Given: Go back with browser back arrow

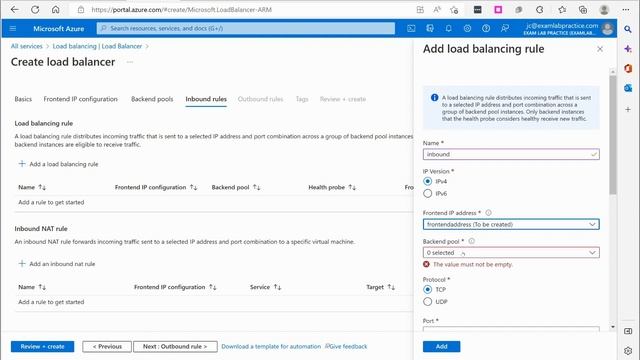Looking at the screenshot, I should (15, 9).
